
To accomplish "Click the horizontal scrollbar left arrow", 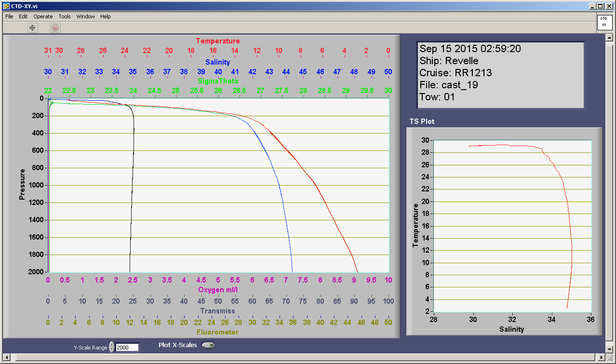I will pos(7,357).
